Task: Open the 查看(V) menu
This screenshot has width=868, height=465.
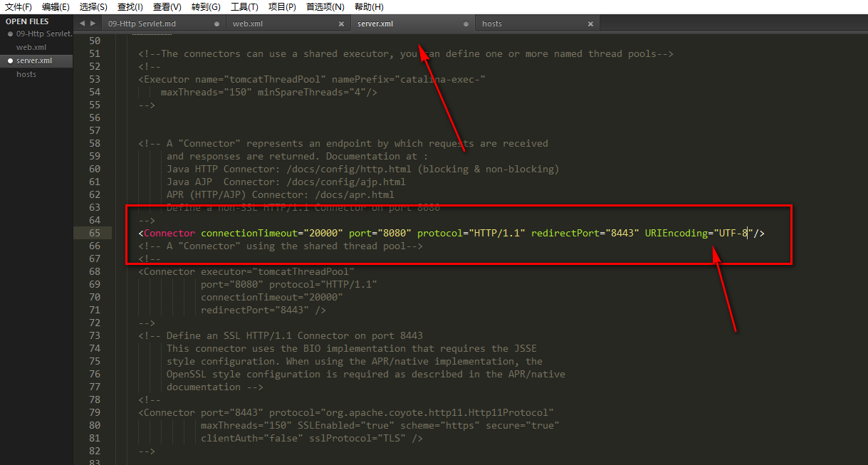Action: pyautogui.click(x=167, y=6)
